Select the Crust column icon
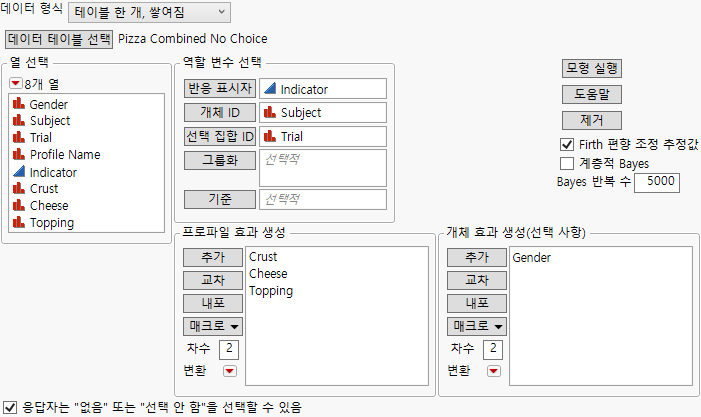701x417 pixels. [19, 189]
